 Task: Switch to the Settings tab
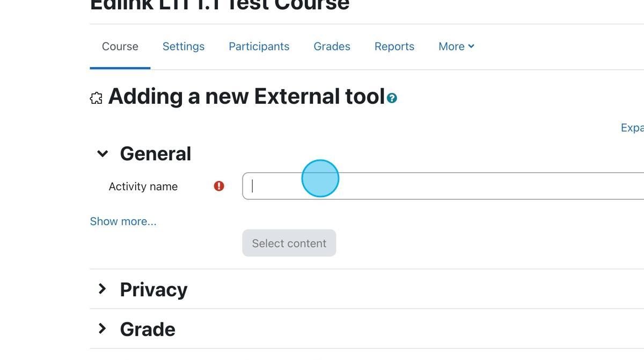click(x=183, y=46)
